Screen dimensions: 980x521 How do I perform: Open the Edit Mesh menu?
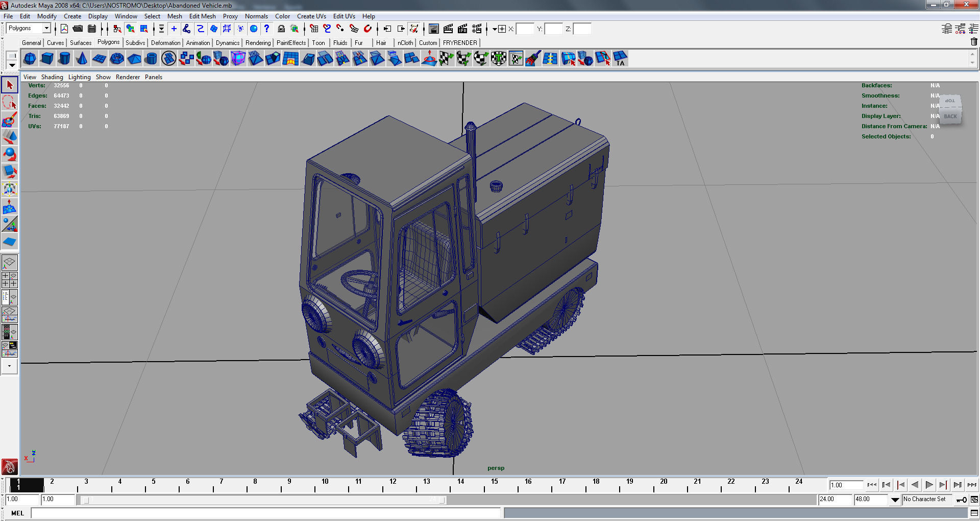[x=202, y=16]
